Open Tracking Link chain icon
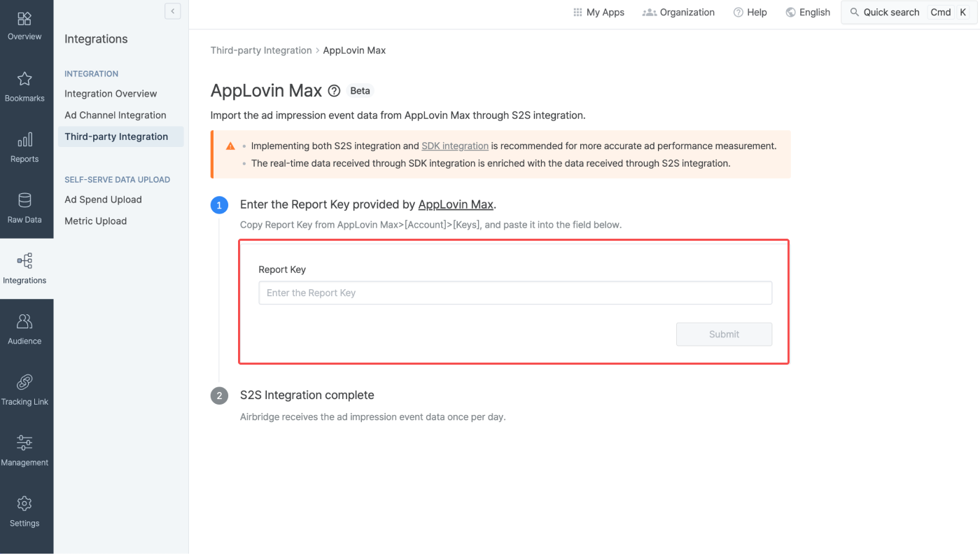 (24, 382)
